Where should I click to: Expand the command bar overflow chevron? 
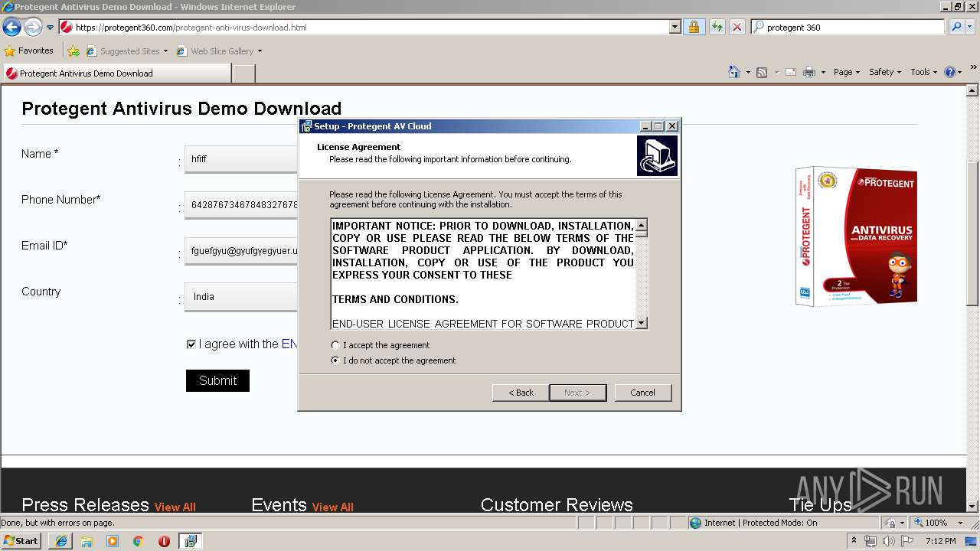(x=974, y=68)
